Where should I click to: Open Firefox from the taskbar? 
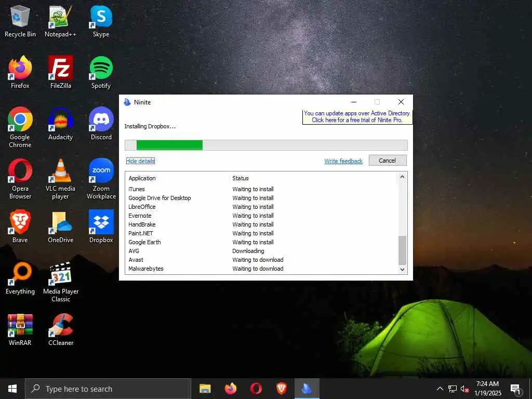pyautogui.click(x=230, y=389)
